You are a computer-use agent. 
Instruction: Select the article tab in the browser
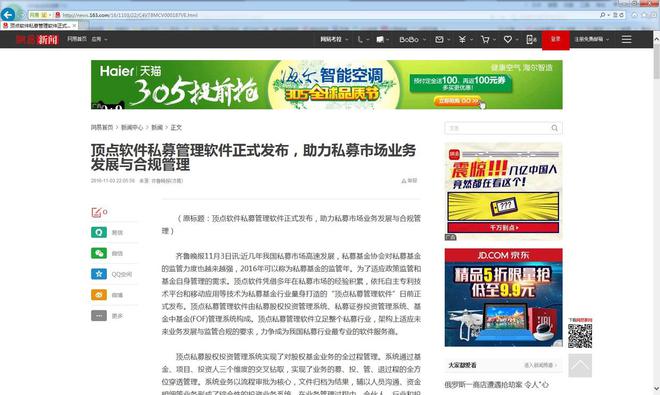[x=39, y=26]
